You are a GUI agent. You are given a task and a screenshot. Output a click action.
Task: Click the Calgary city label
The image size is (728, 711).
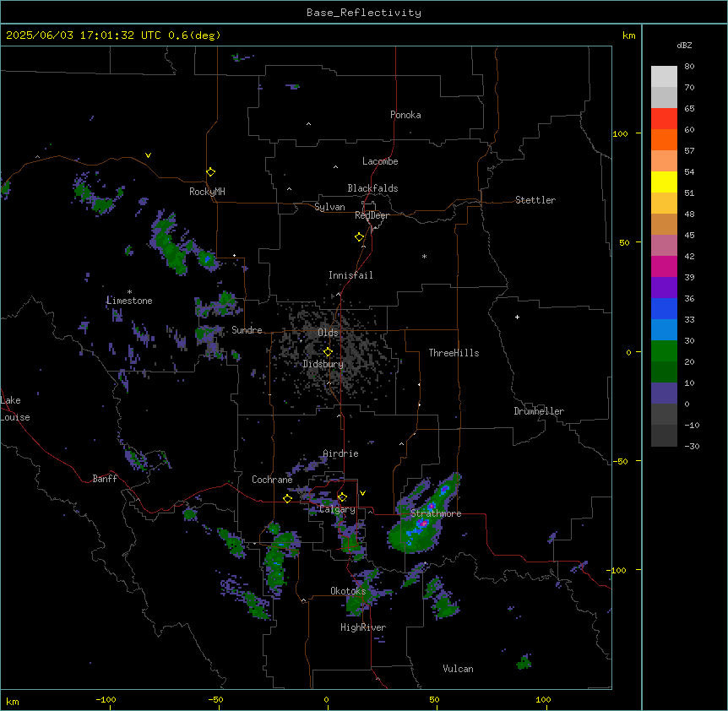click(x=337, y=509)
